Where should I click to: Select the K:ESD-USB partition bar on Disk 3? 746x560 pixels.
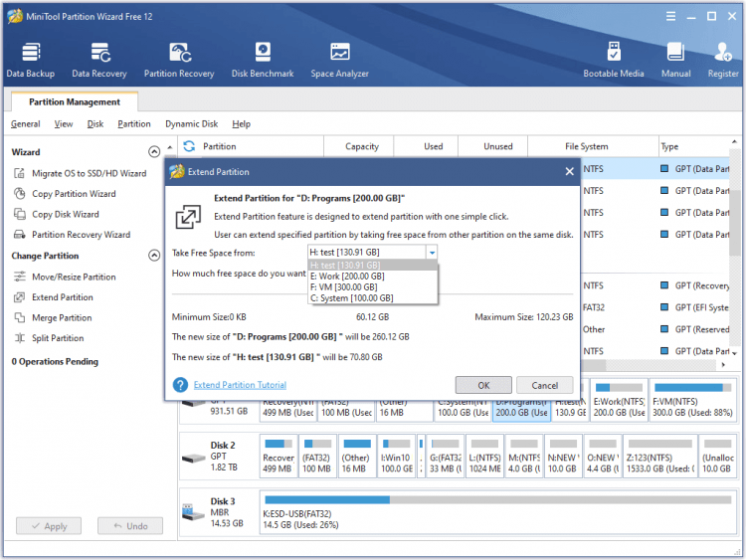[497, 512]
